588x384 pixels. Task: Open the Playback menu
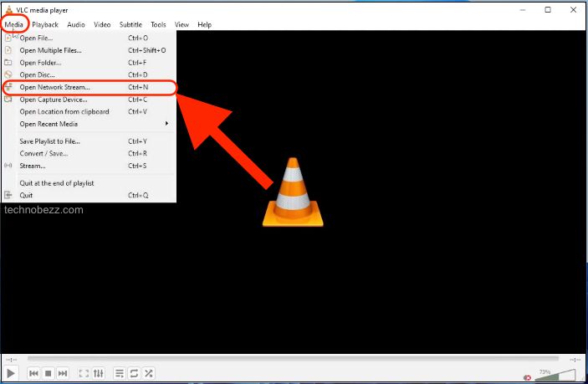point(45,24)
